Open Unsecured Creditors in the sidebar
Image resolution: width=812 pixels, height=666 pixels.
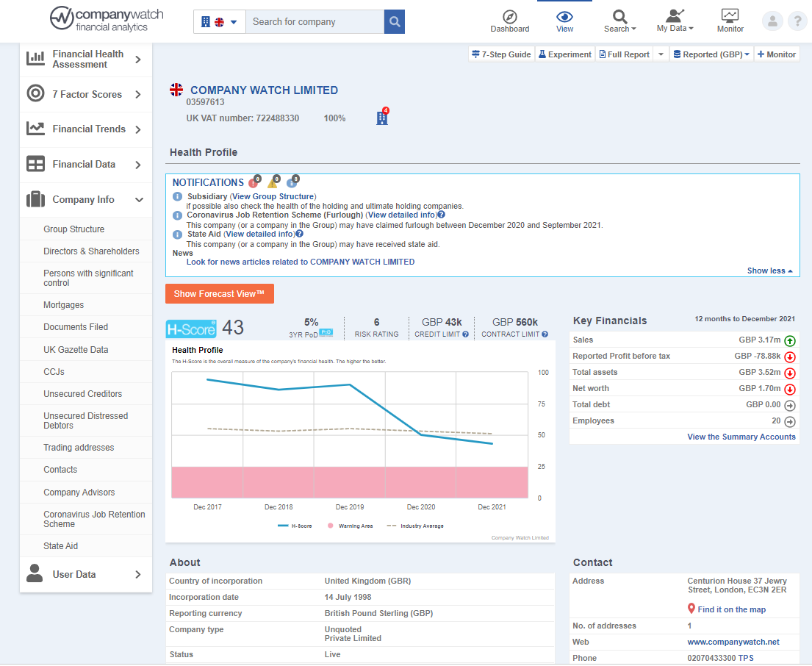[83, 393]
